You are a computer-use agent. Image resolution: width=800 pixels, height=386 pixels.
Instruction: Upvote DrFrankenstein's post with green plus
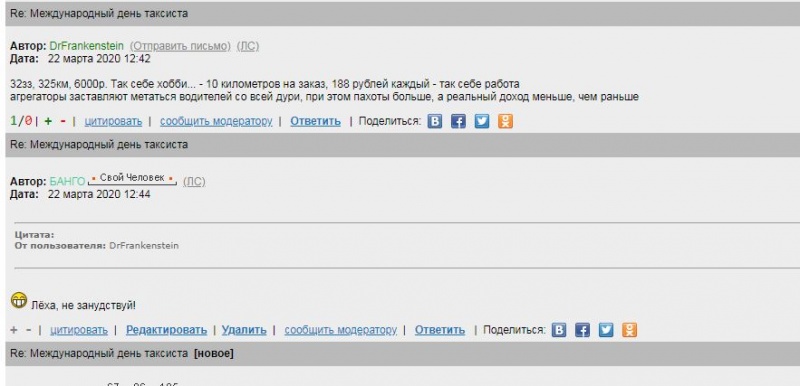48,121
